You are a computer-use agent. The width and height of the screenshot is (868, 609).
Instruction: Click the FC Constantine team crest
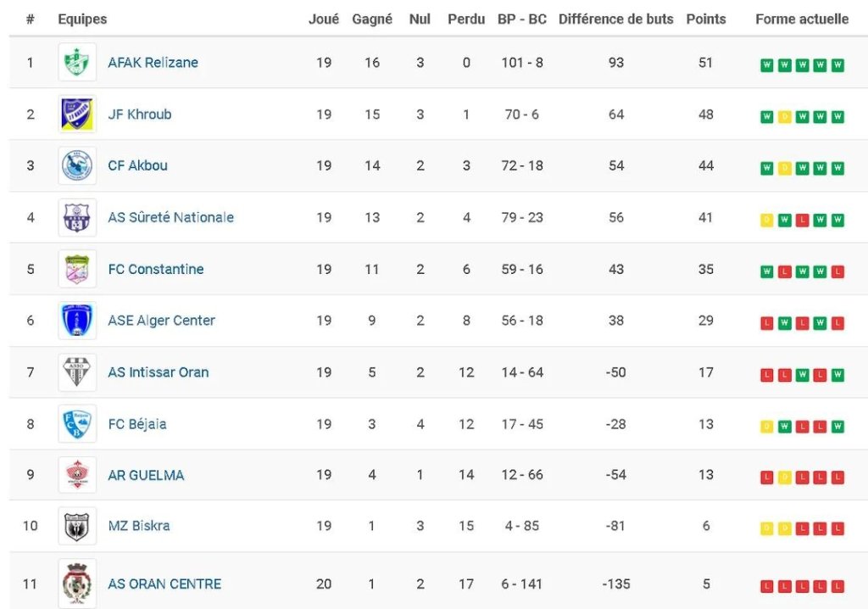click(x=77, y=270)
